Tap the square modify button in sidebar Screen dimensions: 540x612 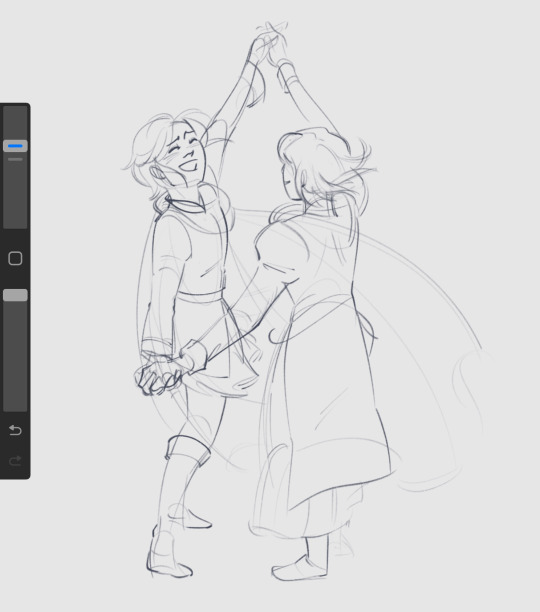pyautogui.click(x=15, y=258)
